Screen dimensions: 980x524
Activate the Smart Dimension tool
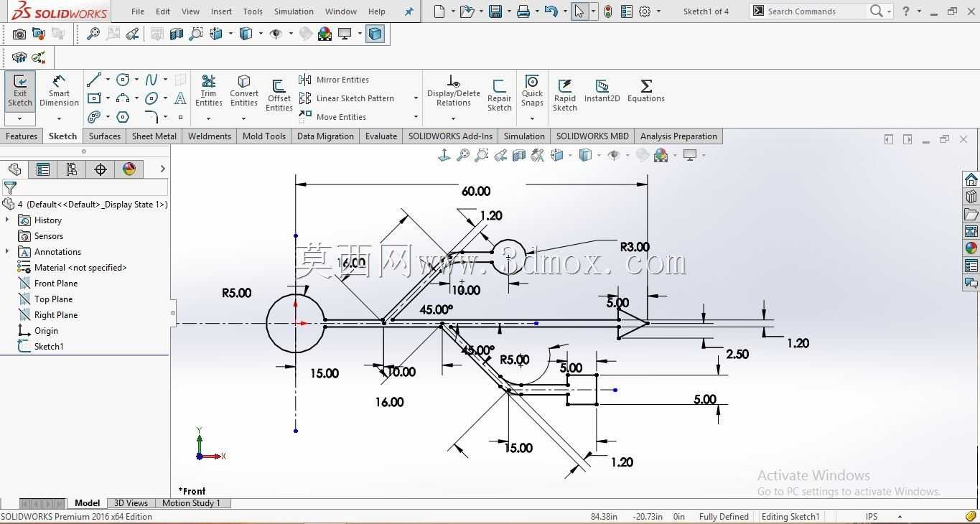[59, 90]
